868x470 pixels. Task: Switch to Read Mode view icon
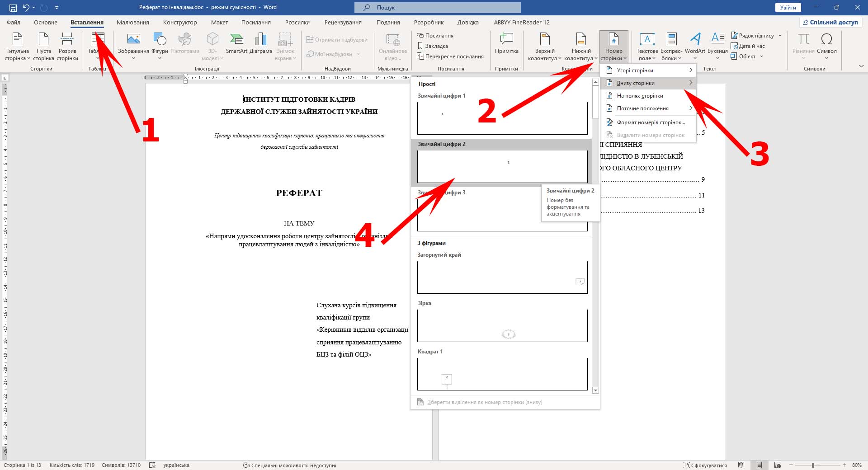pyautogui.click(x=741, y=465)
